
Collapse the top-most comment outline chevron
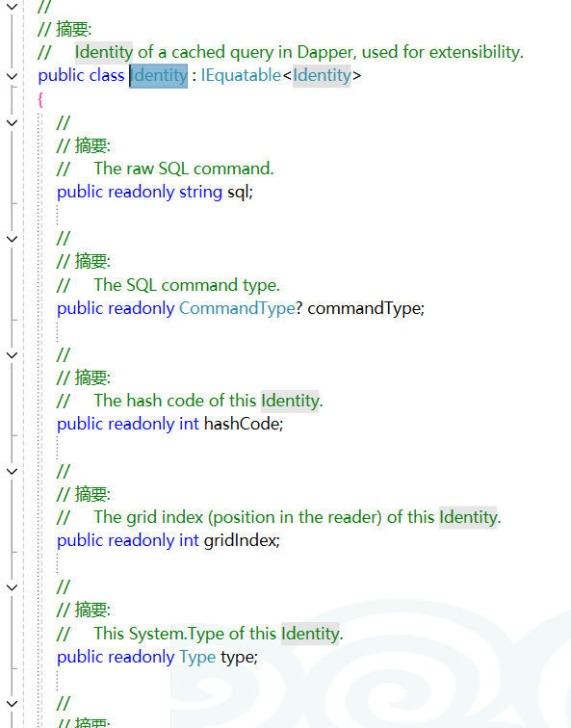click(13, 7)
